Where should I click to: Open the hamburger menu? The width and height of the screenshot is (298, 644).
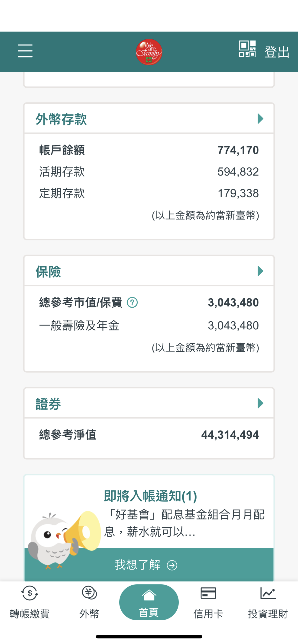click(x=25, y=51)
